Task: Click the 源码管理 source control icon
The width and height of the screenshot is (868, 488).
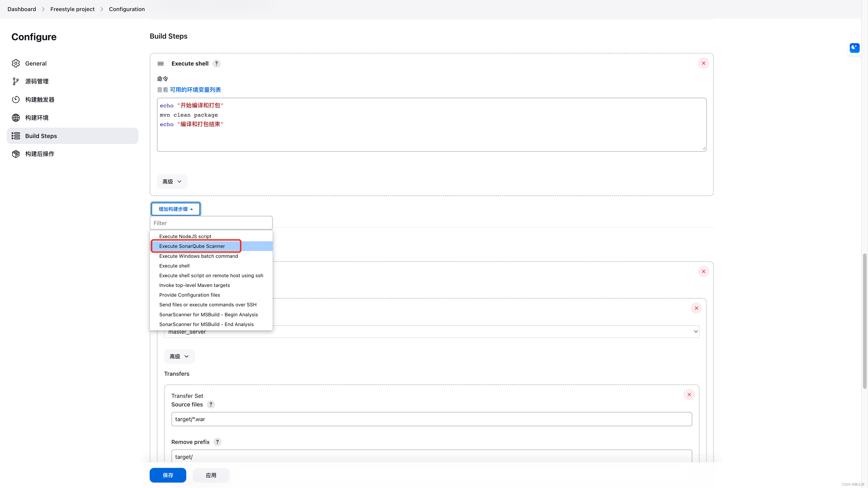Action: tap(16, 81)
